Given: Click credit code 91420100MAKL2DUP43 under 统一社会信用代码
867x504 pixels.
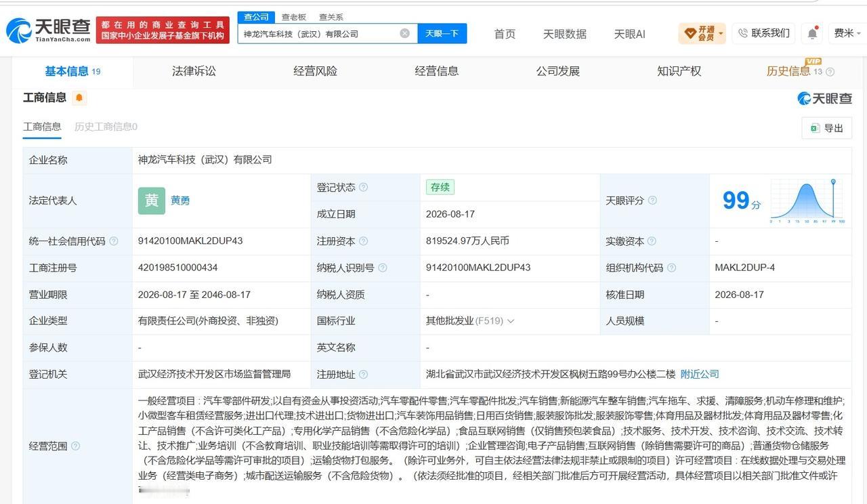Looking at the screenshot, I should [x=190, y=240].
